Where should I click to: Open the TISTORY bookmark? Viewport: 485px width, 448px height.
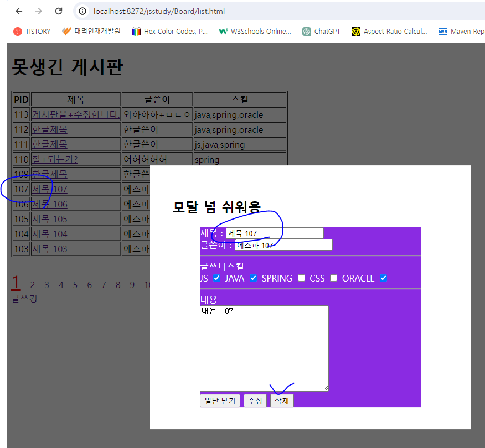(x=32, y=31)
